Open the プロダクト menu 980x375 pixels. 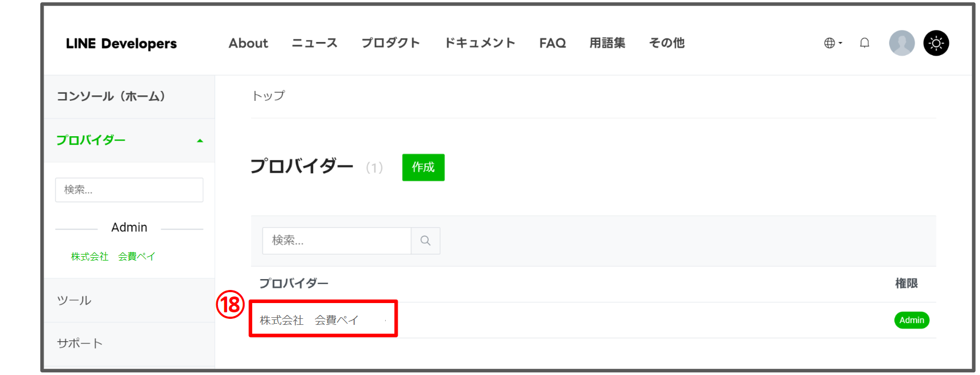(x=391, y=43)
